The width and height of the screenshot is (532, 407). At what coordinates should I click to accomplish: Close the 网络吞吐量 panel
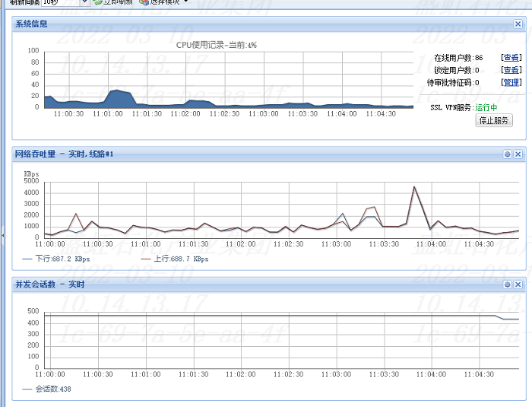(x=518, y=154)
